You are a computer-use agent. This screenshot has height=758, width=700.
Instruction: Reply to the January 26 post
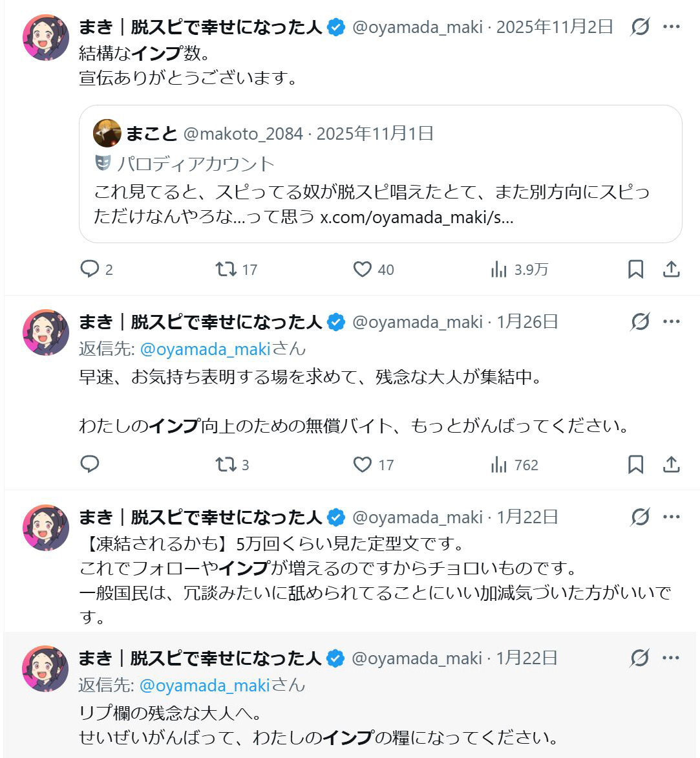pos(90,464)
